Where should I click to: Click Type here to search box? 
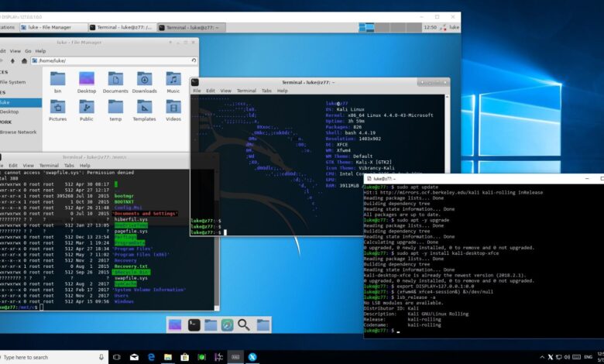pyautogui.click(x=54, y=357)
